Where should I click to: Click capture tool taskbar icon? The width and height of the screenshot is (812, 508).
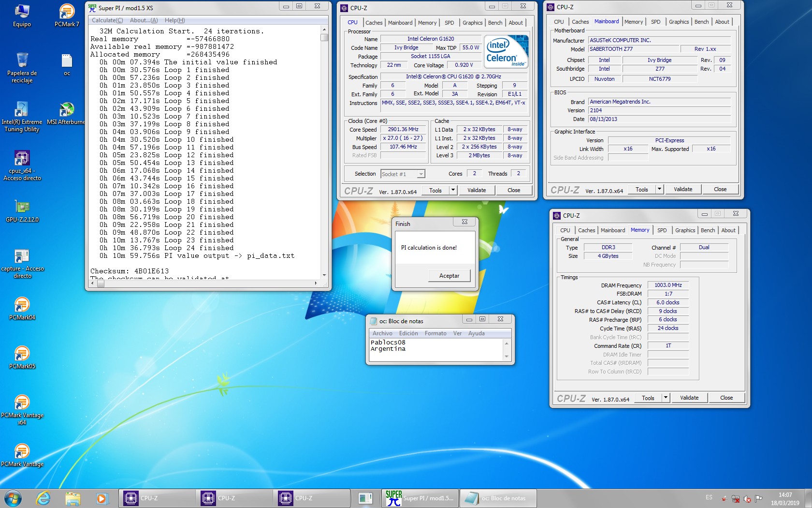click(x=365, y=498)
